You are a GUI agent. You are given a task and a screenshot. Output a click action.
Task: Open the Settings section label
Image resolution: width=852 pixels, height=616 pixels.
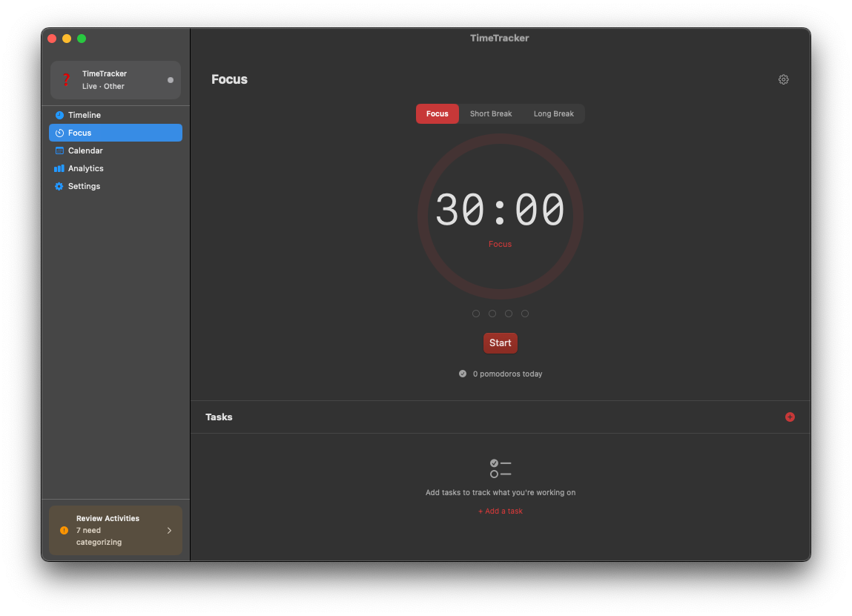[x=85, y=186]
